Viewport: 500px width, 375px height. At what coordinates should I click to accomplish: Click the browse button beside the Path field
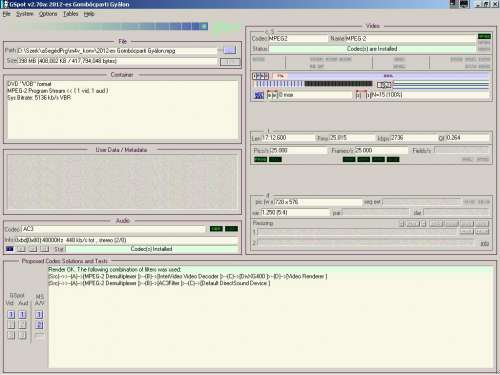229,50
